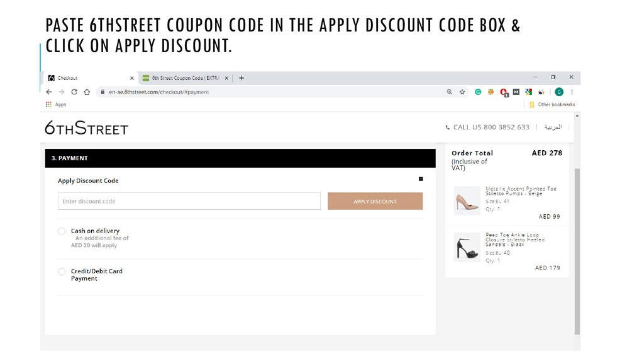Click the green G profile avatar
Image resolution: width=644 pixels, height=362 pixels.
pos(559,92)
